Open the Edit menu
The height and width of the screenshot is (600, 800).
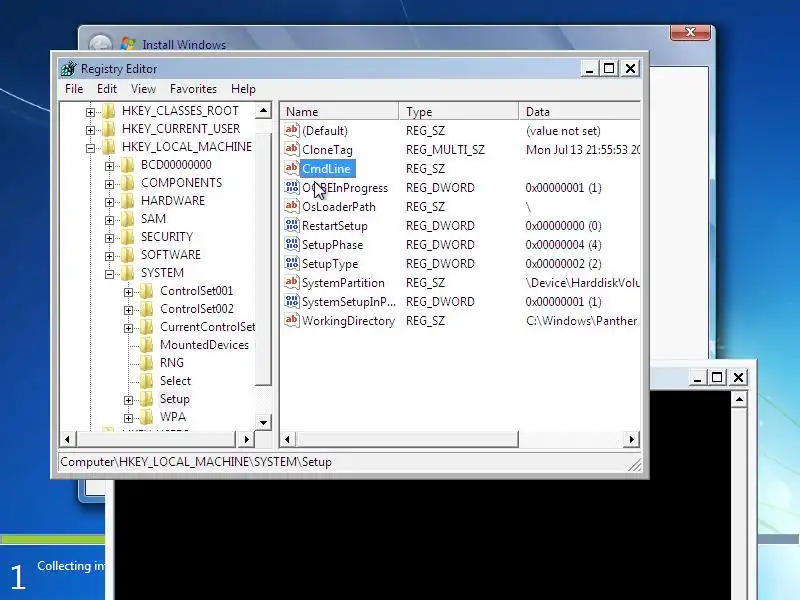coord(107,89)
